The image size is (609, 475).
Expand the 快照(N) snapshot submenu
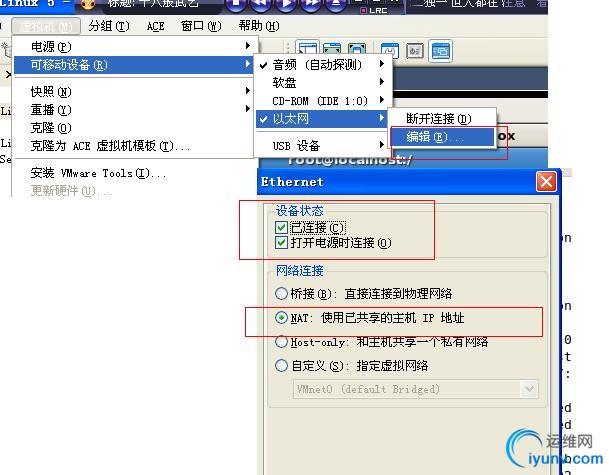pyautogui.click(x=133, y=92)
